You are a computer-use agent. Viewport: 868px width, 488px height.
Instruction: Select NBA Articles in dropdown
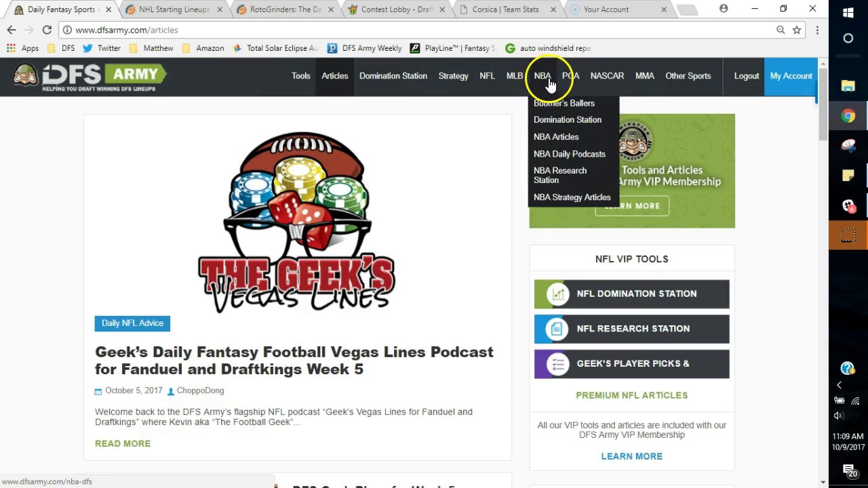(x=556, y=137)
